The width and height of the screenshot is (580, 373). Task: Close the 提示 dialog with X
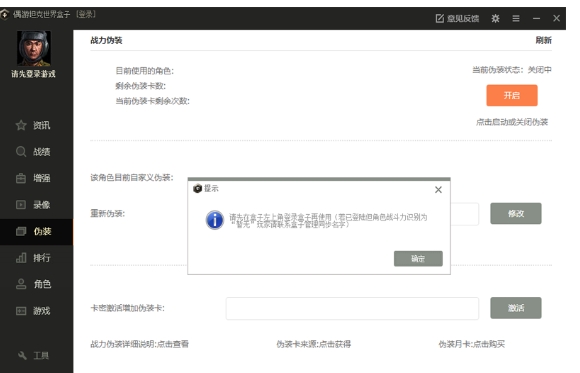point(438,190)
